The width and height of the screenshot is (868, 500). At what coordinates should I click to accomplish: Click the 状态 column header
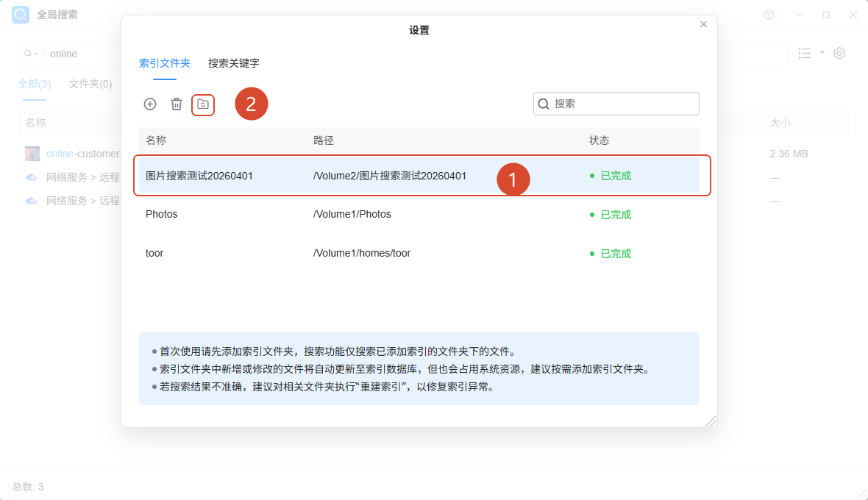point(599,140)
